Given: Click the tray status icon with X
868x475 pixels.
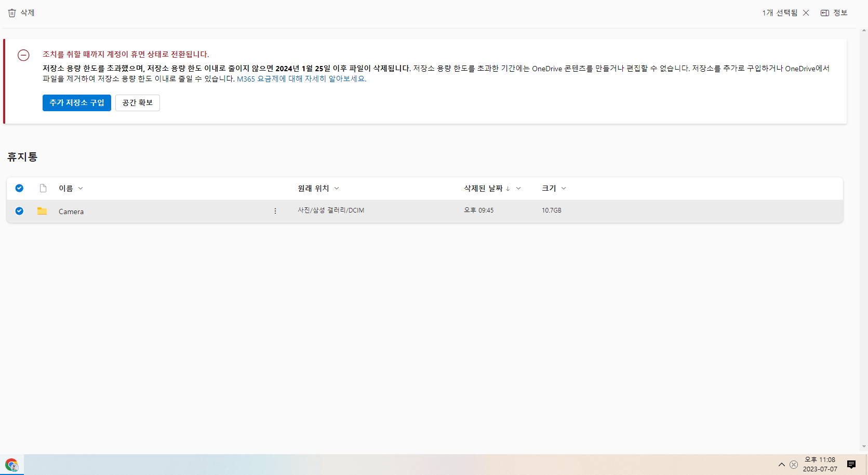Looking at the screenshot, I should click(x=794, y=465).
